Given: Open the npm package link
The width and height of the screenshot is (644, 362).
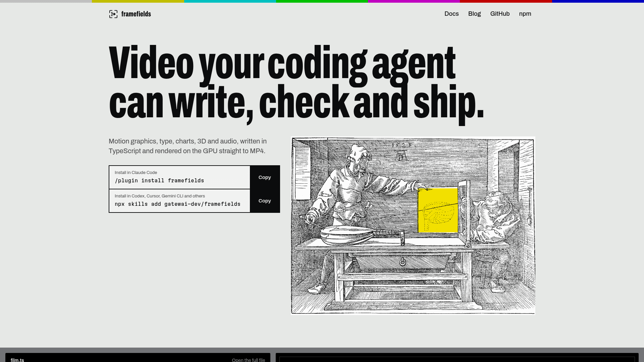Looking at the screenshot, I should 525,14.
